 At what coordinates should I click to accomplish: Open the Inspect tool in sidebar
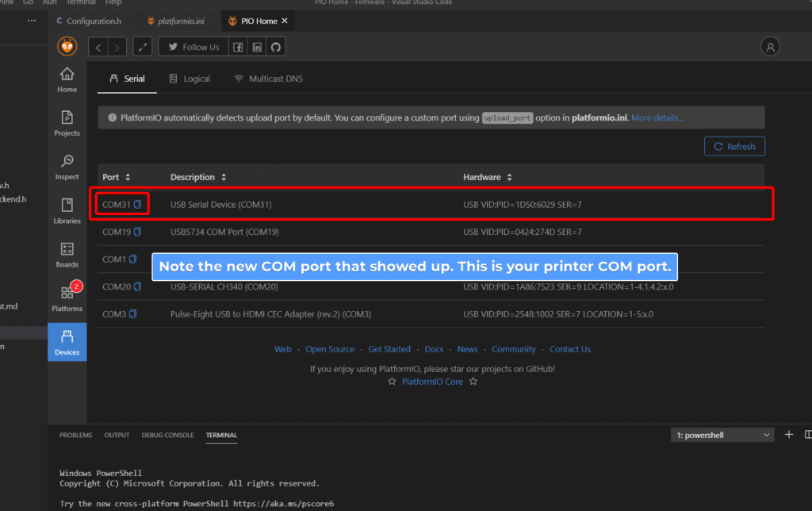[67, 167]
